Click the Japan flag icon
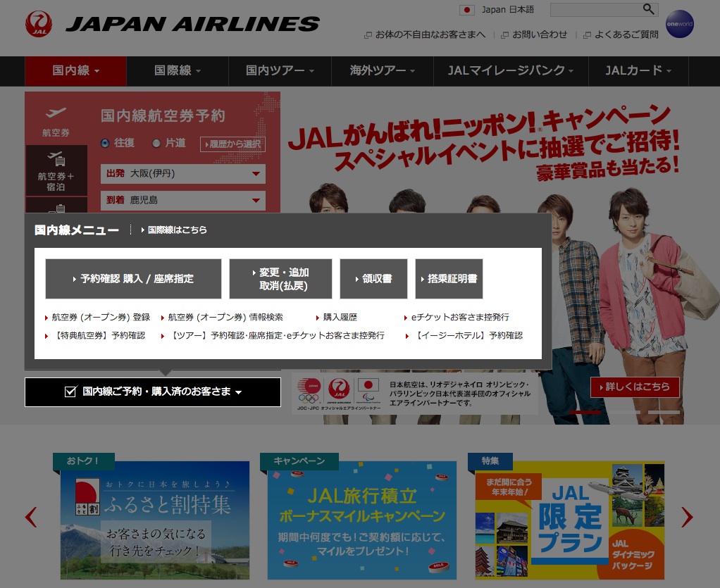This screenshot has height=588, width=720. click(x=467, y=10)
